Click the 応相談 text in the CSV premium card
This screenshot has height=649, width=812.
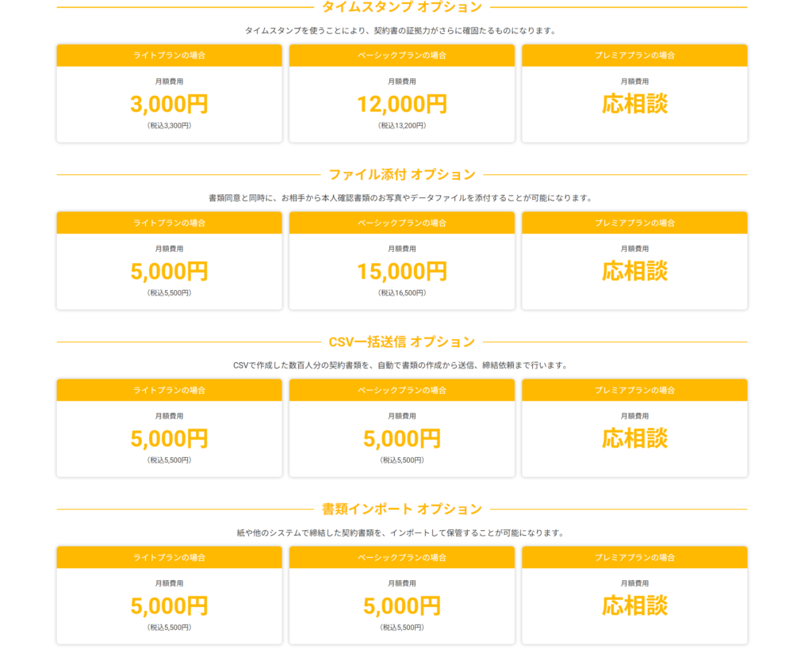634,438
